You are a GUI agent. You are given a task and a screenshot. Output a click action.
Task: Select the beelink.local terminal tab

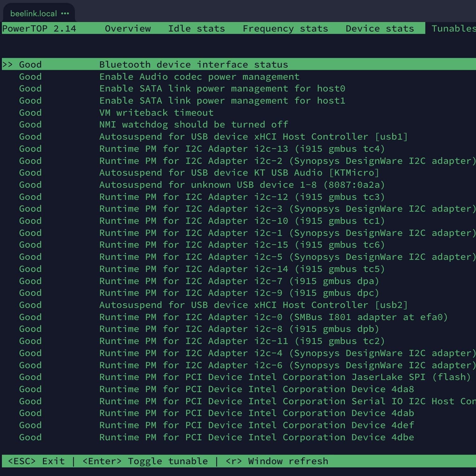pos(39,13)
